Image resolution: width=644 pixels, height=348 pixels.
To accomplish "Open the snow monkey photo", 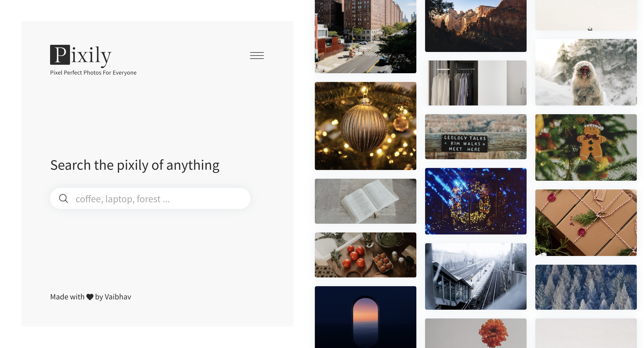I will pyautogui.click(x=586, y=72).
